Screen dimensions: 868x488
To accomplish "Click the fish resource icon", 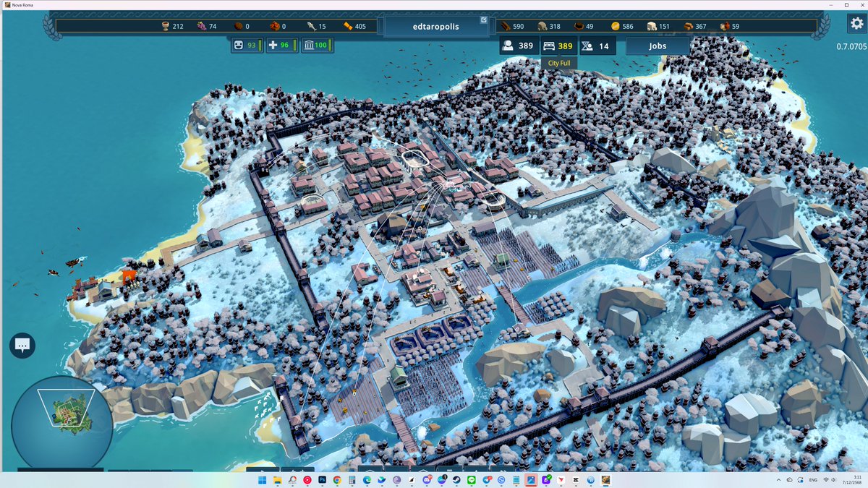I will tap(310, 25).
